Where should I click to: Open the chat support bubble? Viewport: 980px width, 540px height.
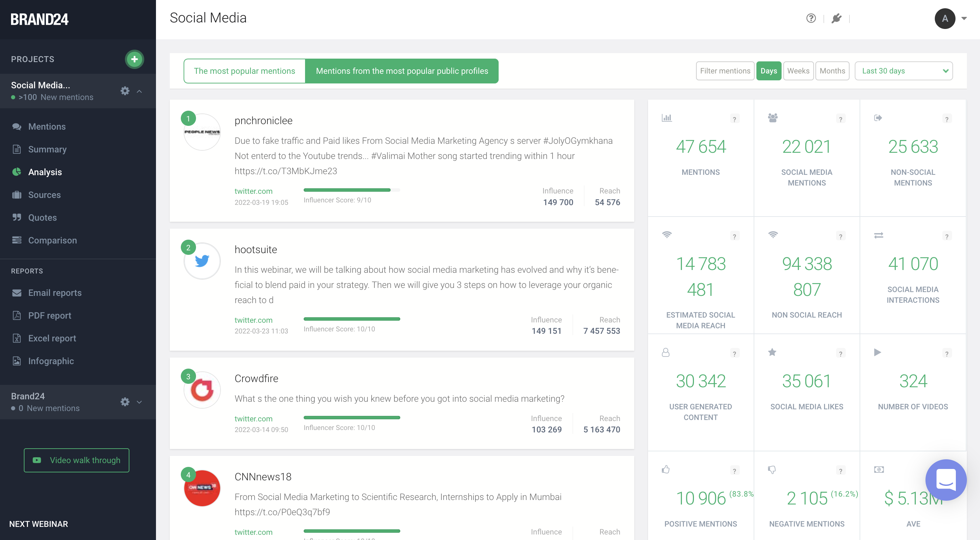(x=946, y=480)
